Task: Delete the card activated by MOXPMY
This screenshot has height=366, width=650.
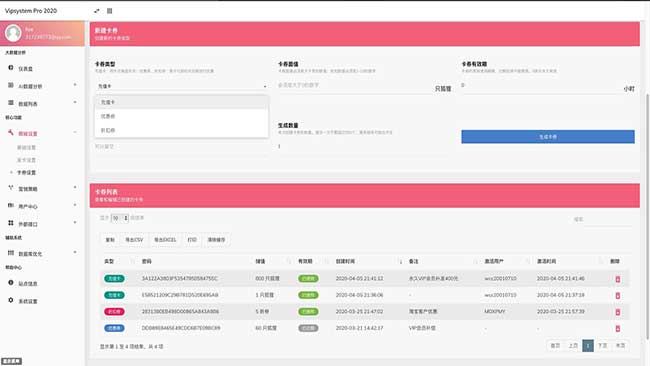Action: (x=618, y=312)
